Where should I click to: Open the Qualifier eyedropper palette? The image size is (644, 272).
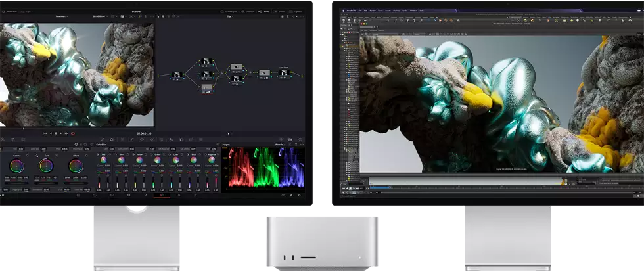click(132, 139)
